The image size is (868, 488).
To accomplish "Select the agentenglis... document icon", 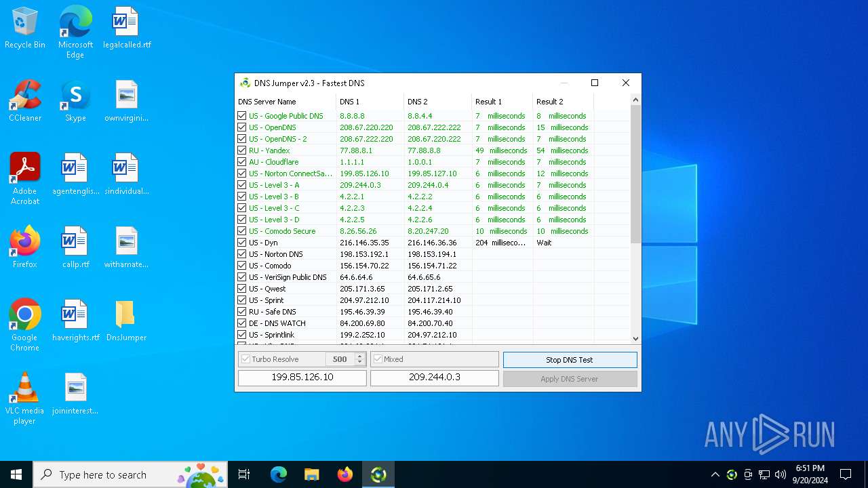I will pos(75,174).
